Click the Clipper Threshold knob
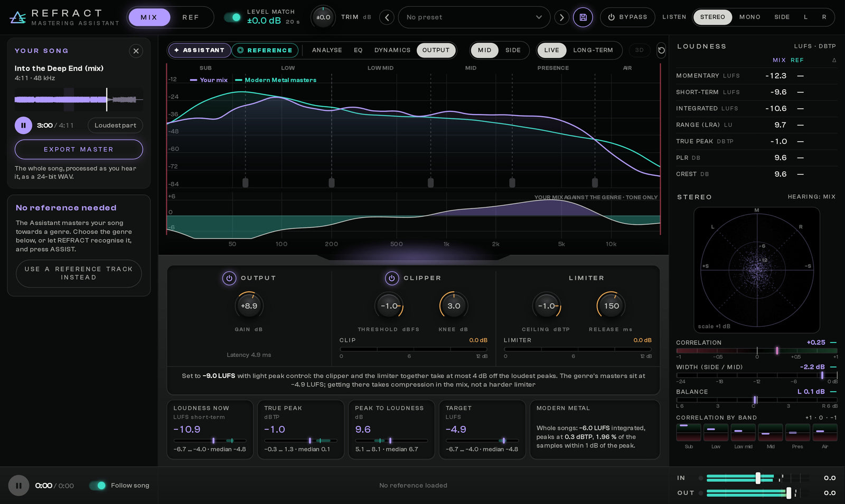Screen dimensions: 845x504 389,306
